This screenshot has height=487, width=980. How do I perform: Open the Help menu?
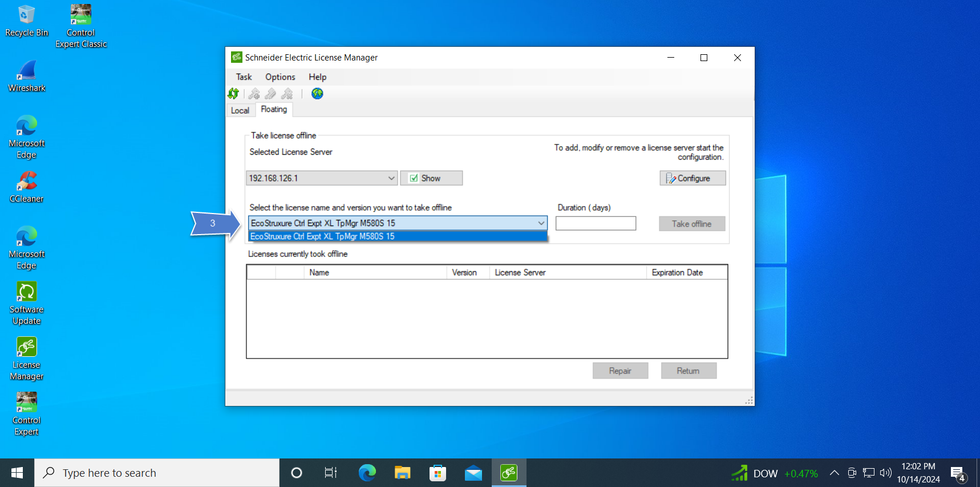318,77
